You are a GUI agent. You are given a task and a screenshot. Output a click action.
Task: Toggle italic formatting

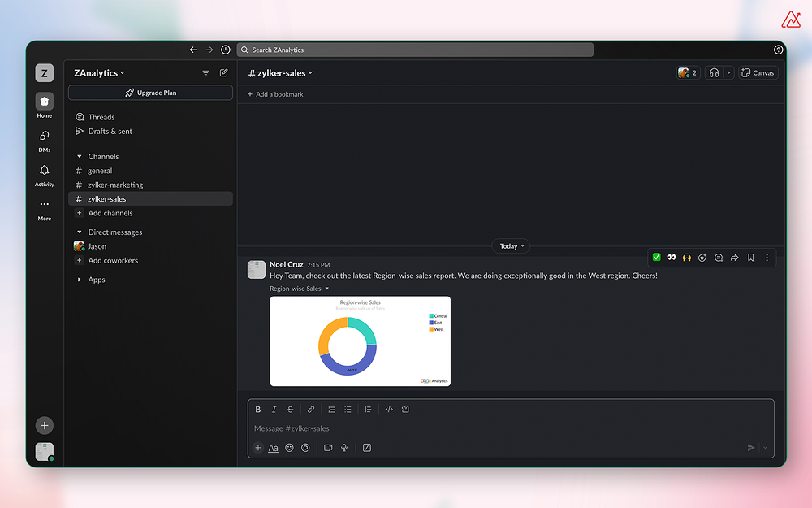coord(274,410)
